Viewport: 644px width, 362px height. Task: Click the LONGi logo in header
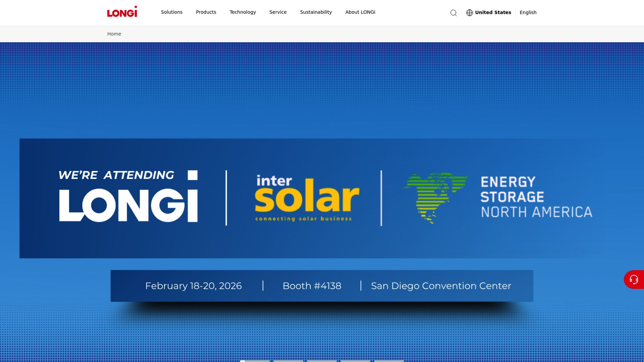[122, 12]
